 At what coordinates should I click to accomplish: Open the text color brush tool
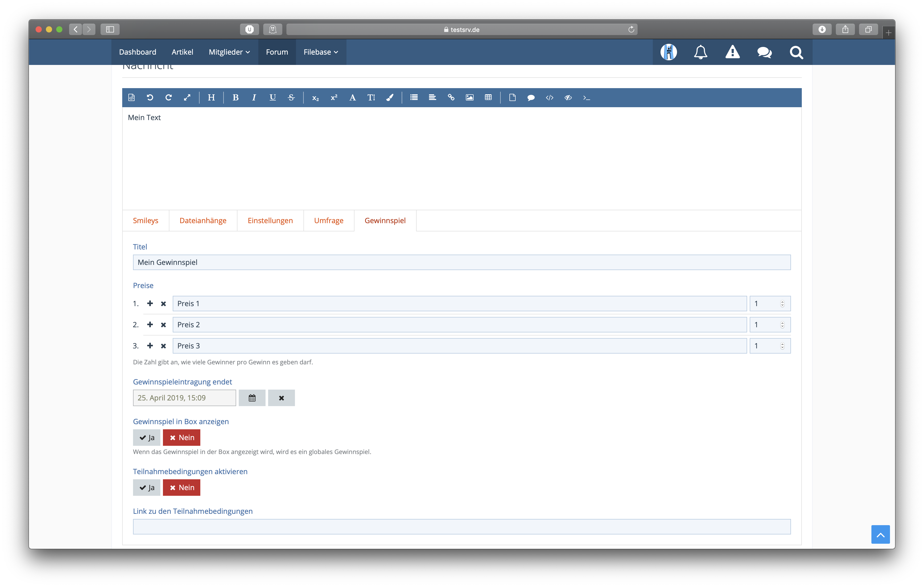(390, 97)
